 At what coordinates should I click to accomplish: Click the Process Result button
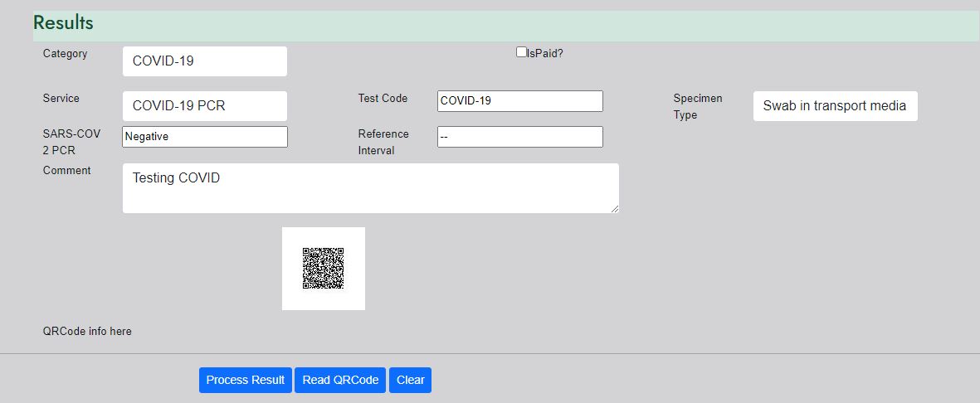coord(246,380)
